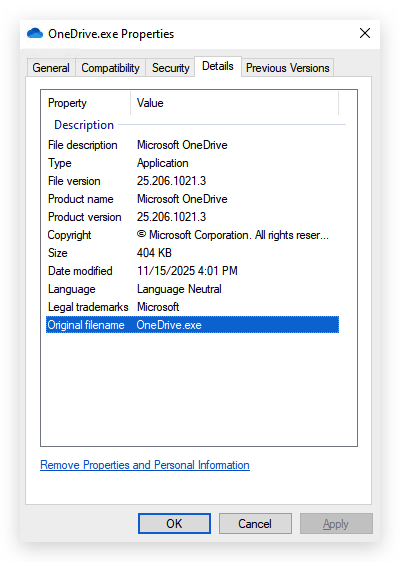This screenshot has width=400, height=562.
Task: Select the File version row
Action: [192, 181]
